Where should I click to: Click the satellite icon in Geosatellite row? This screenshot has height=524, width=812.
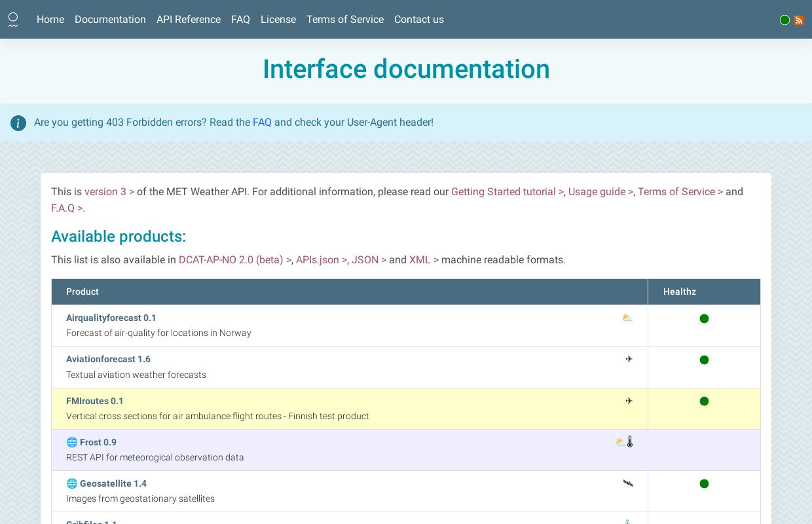(x=628, y=483)
